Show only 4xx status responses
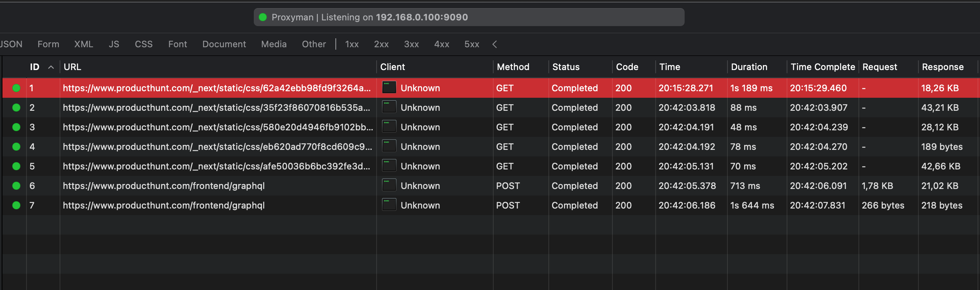 coord(441,44)
